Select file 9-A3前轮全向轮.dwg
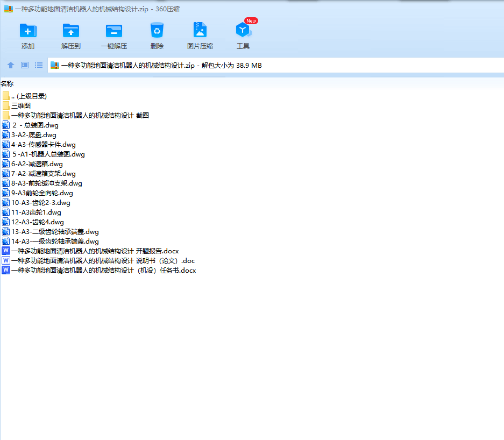 point(42,193)
